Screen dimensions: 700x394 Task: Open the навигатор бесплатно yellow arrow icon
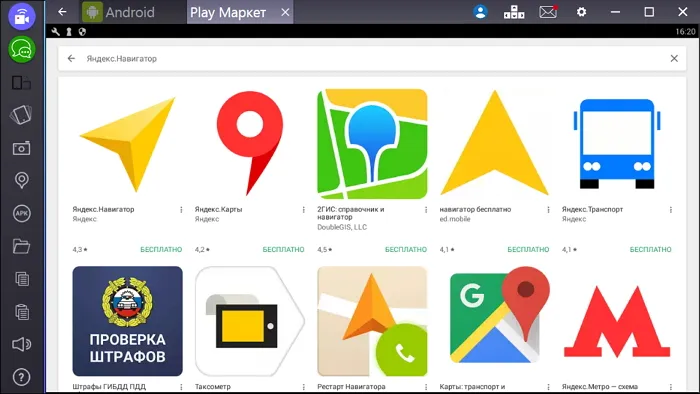coord(495,144)
